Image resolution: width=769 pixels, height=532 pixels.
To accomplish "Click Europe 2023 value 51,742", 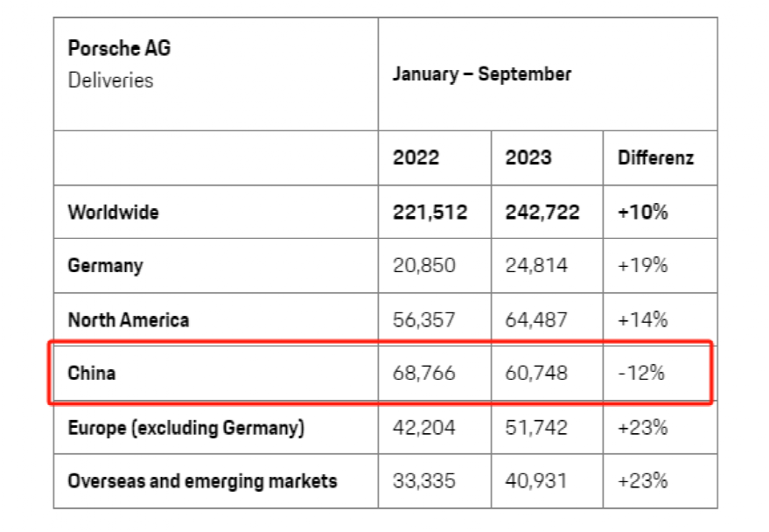I will [x=536, y=428].
